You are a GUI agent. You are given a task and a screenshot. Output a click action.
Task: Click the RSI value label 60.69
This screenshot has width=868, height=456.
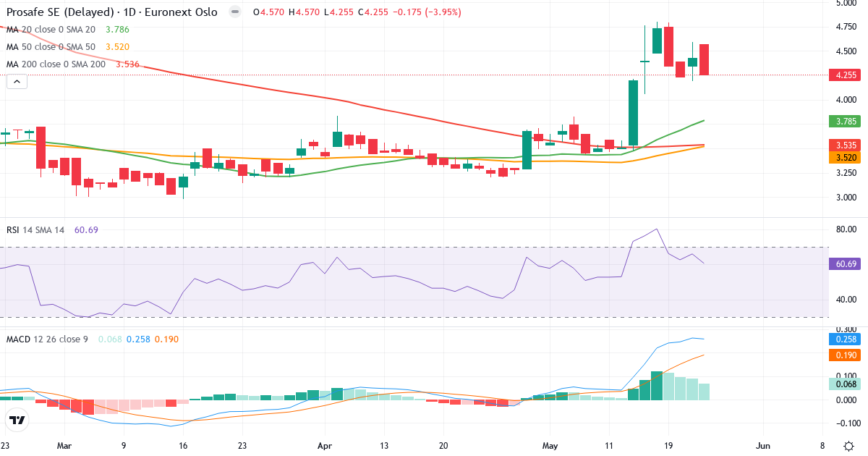coord(846,264)
